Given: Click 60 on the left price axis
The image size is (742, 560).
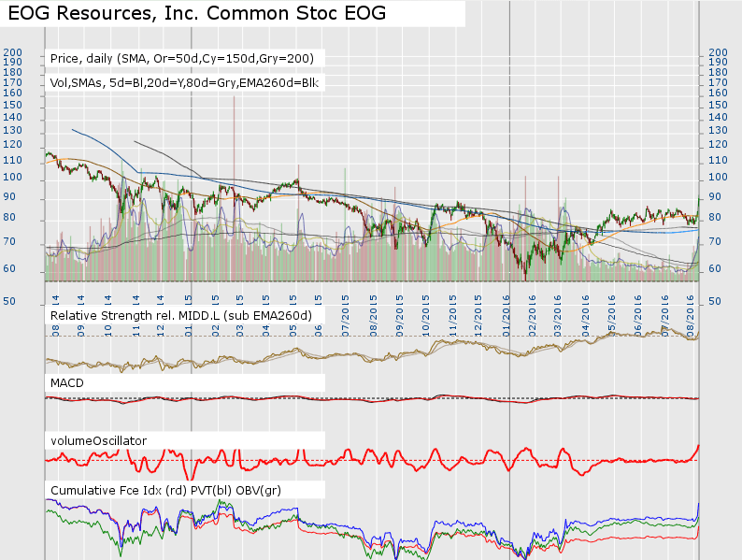Looking at the screenshot, I should pos(9,269).
